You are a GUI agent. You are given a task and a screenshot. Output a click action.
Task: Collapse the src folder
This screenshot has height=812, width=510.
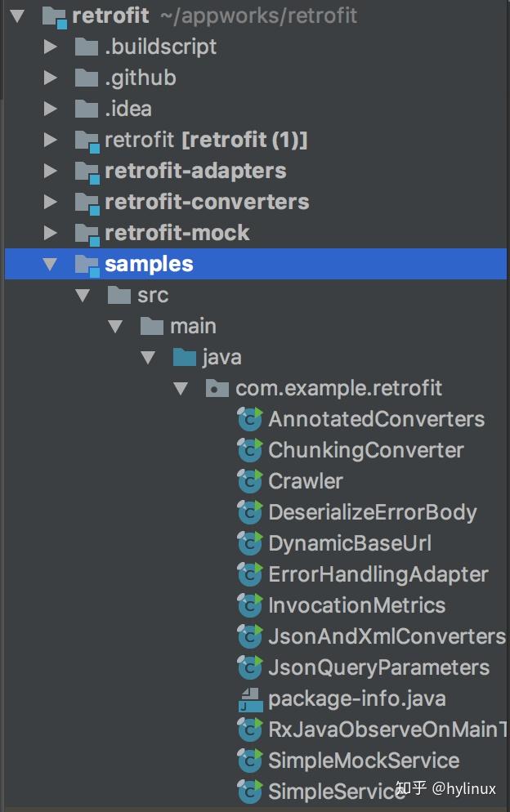pos(82,295)
